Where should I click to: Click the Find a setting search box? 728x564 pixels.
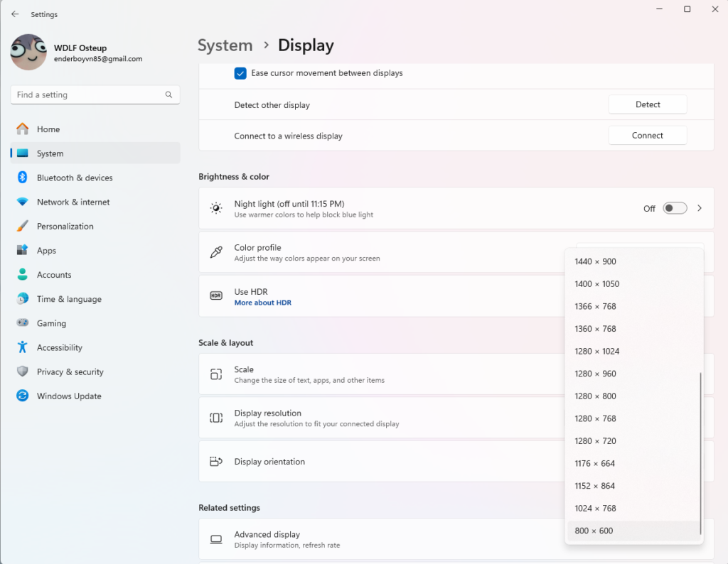tap(89, 94)
